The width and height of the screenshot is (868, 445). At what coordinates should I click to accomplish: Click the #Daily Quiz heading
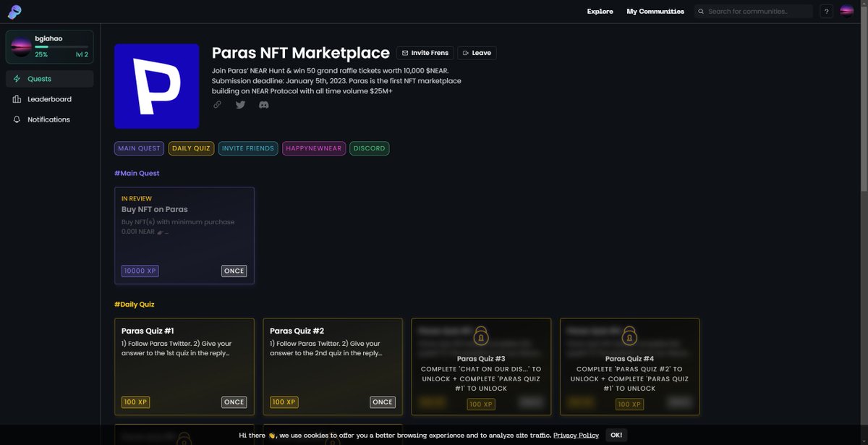point(134,305)
